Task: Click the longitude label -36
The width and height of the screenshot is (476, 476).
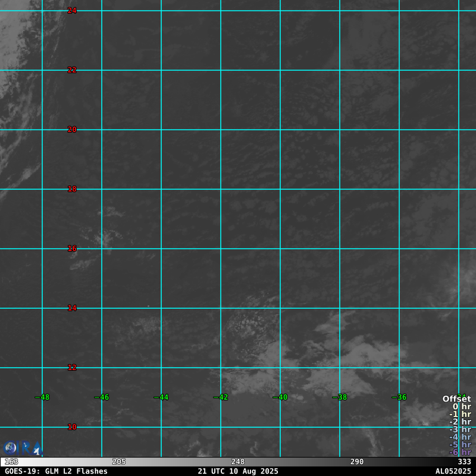Action: pos(399,397)
